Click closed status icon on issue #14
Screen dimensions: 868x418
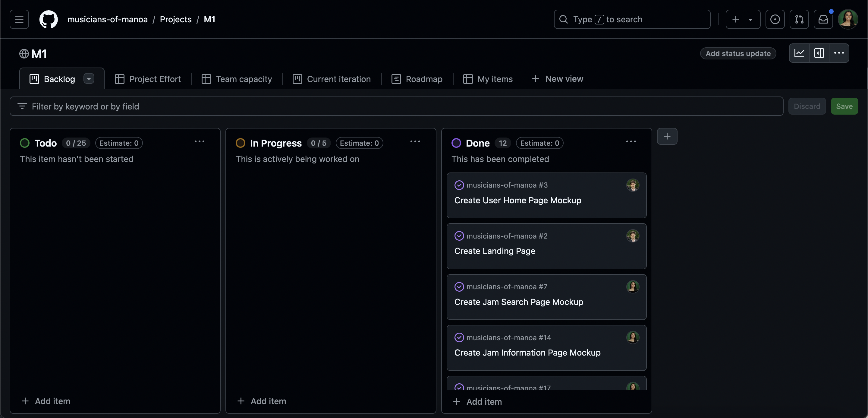459,337
